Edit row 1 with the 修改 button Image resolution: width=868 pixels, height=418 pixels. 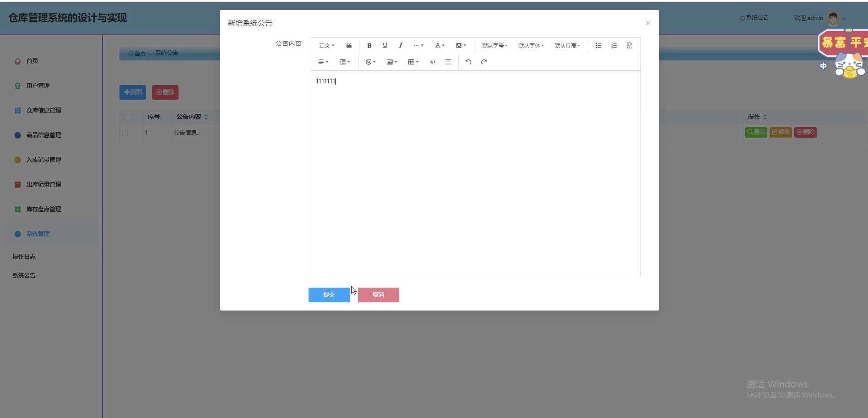click(781, 132)
